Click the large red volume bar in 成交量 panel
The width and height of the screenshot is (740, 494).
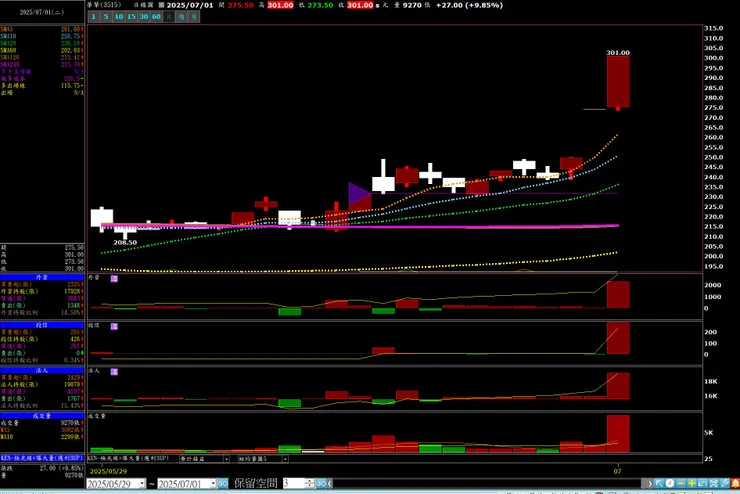[618, 434]
